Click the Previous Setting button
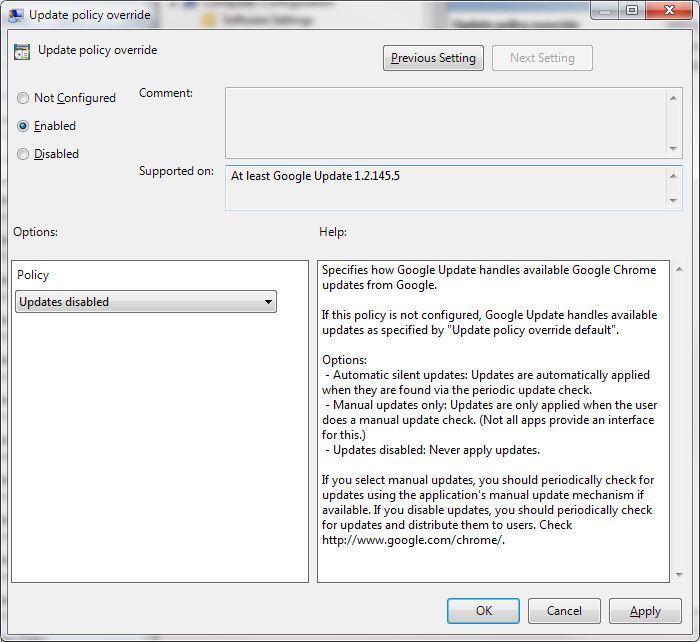Viewport: 700px width, 642px height. tap(433, 58)
